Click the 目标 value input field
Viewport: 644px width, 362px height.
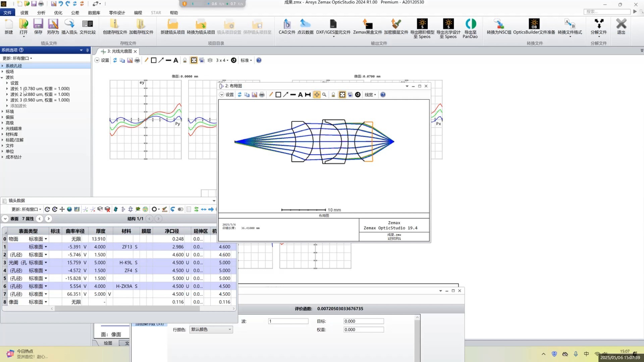click(363, 321)
